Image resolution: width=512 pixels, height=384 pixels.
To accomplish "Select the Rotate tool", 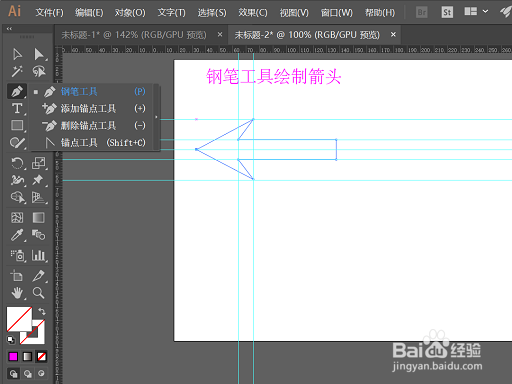I will pos(17,163).
